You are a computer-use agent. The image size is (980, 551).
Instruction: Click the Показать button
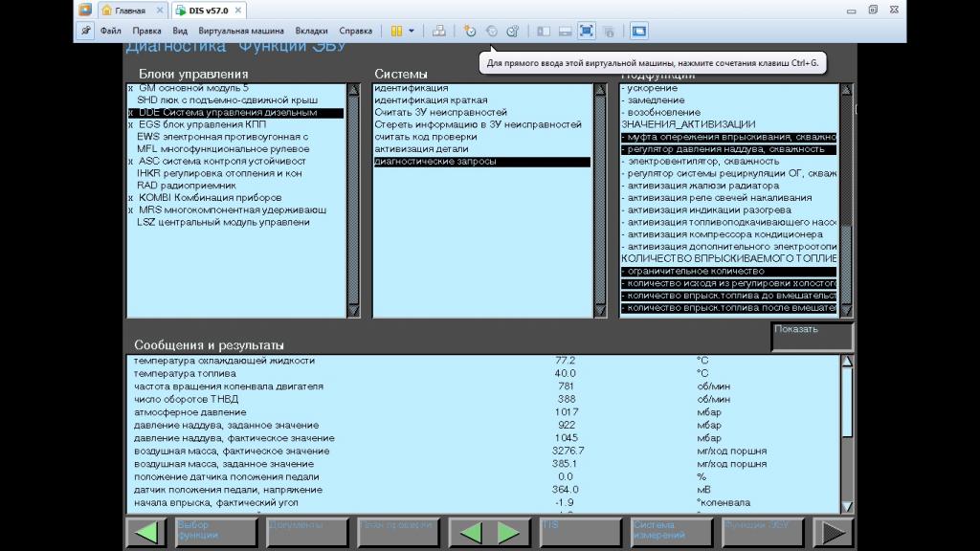[812, 337]
